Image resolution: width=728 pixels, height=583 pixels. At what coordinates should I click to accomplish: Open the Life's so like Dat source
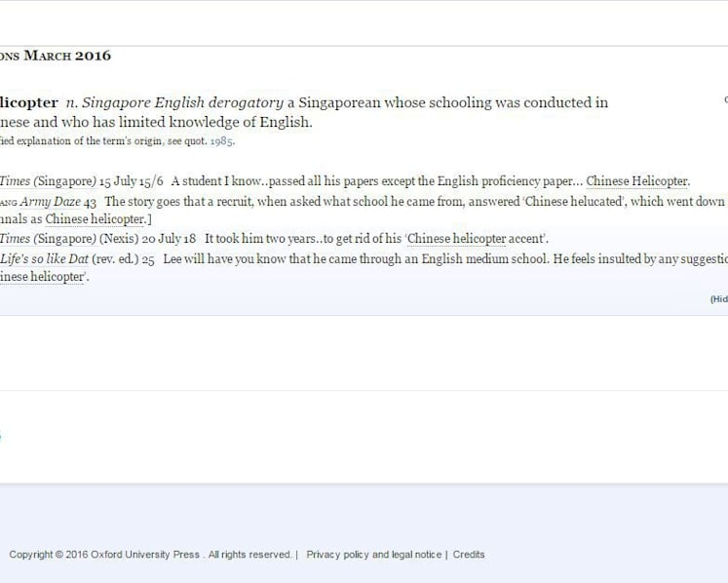click(44, 259)
